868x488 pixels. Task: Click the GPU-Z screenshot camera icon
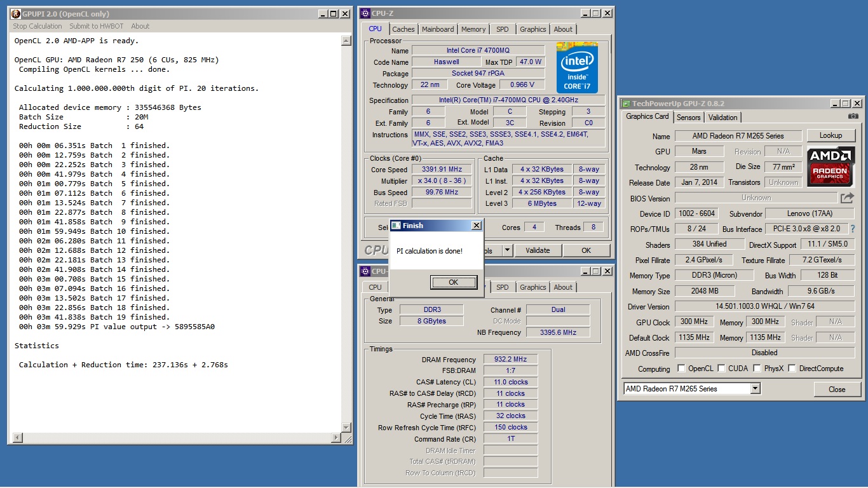tap(853, 116)
